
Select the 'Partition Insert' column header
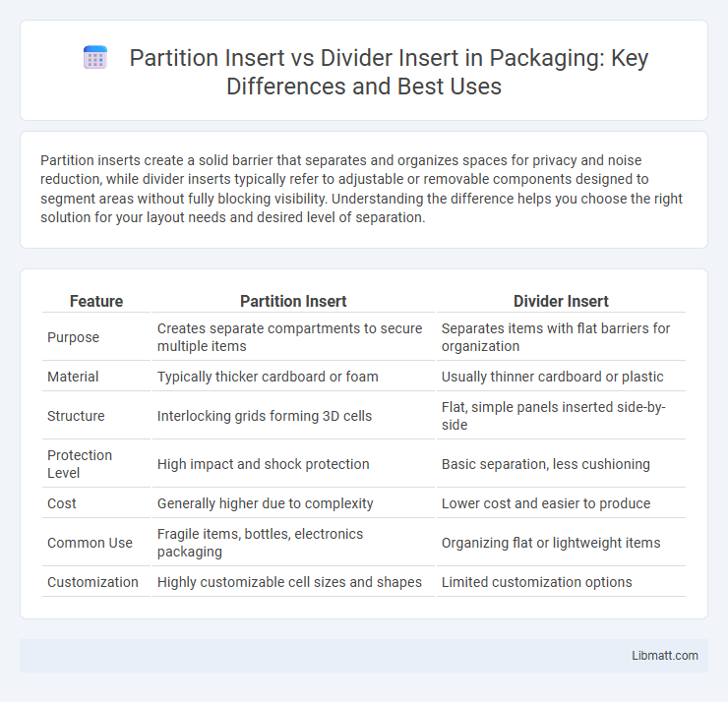[x=293, y=302]
